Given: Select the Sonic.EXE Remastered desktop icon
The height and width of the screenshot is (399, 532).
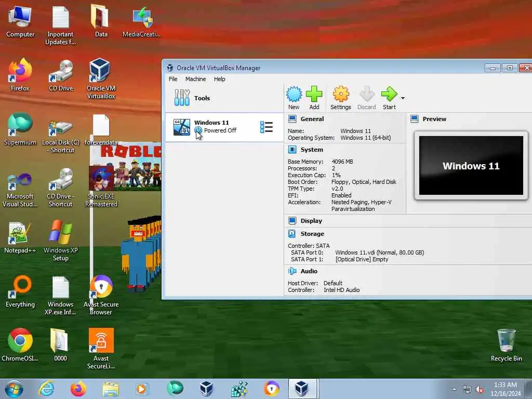Looking at the screenshot, I should coord(101,187).
